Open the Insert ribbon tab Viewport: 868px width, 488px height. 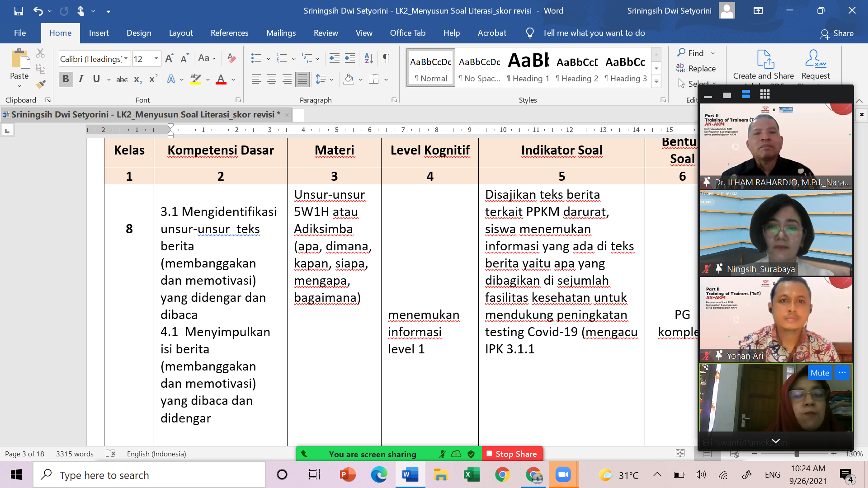(99, 33)
